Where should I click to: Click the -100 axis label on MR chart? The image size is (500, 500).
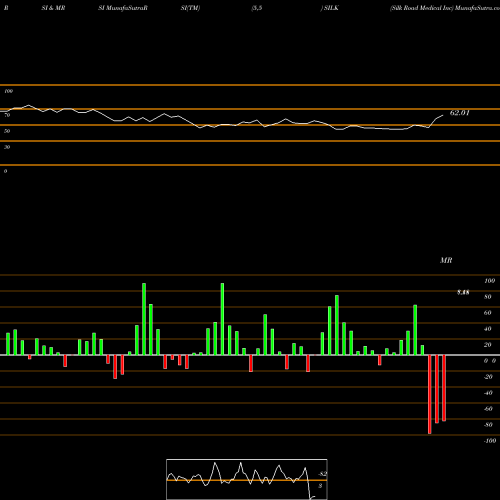pos(490,441)
